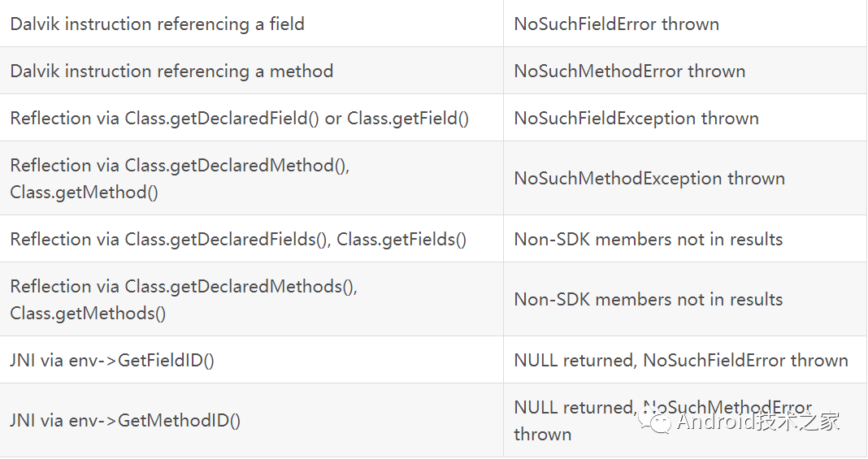The image size is (868, 459).
Task: Click the "Class.getMethod()" text line
Action: click(x=84, y=192)
